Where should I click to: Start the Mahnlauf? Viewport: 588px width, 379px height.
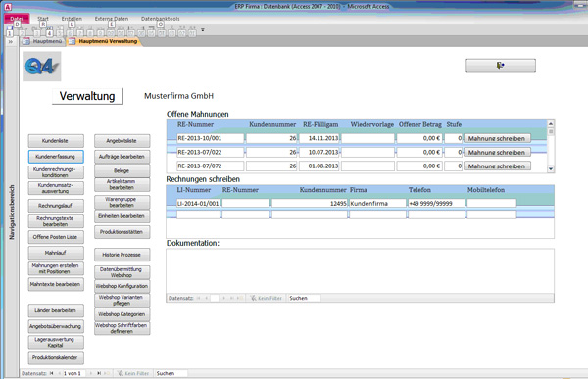tap(56, 253)
